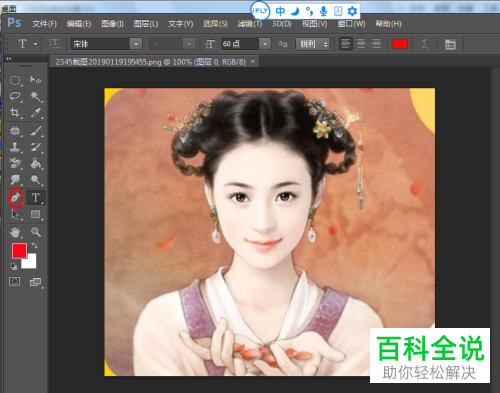The height and width of the screenshot is (393, 500).
Task: Select the Hand tool
Action: pyautogui.click(x=15, y=232)
